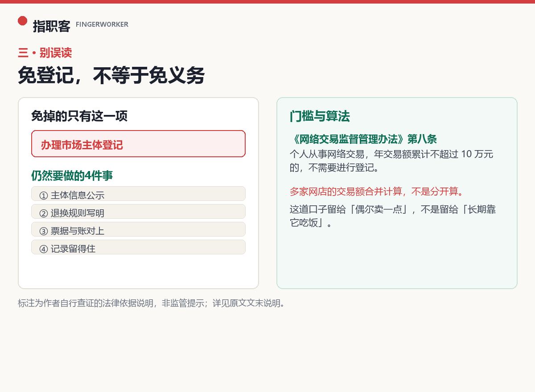Click the headline 免登记，不等于免义务
Viewport: 535px width, 392px height.
tap(111, 75)
